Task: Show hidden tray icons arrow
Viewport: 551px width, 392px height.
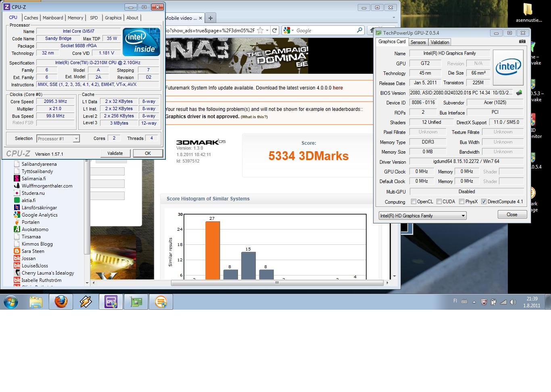Action: 474,302
